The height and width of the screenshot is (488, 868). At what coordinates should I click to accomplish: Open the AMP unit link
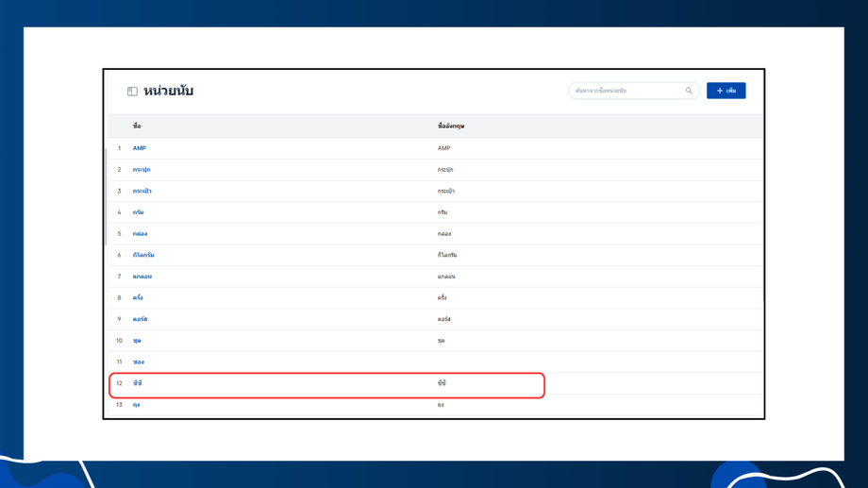[139, 148]
